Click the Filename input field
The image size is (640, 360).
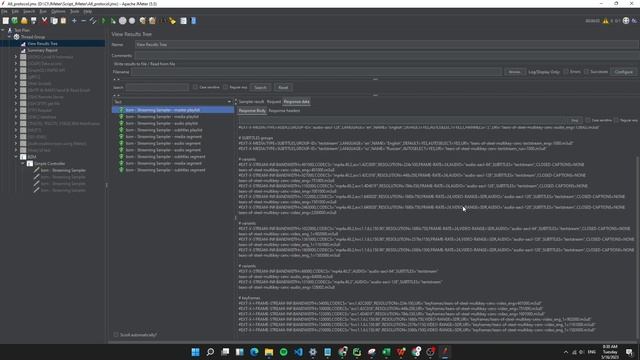pos(316,72)
